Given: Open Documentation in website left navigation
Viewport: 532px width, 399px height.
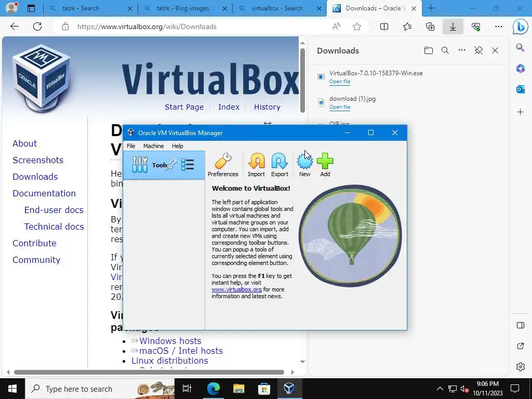Looking at the screenshot, I should pos(44,193).
